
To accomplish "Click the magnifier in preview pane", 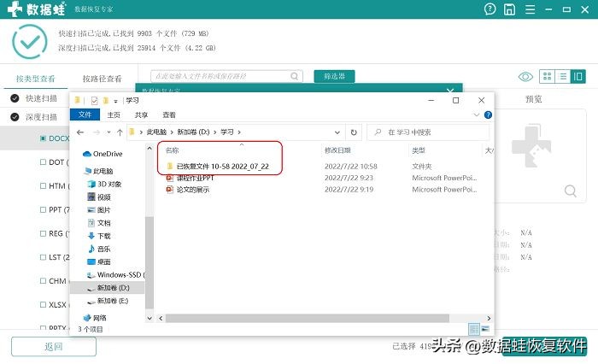I will pos(570,191).
